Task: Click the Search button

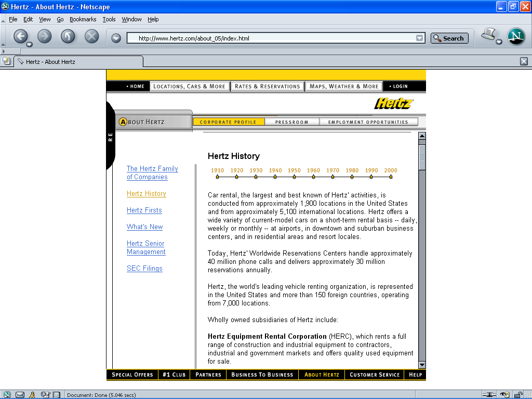Action: click(449, 38)
